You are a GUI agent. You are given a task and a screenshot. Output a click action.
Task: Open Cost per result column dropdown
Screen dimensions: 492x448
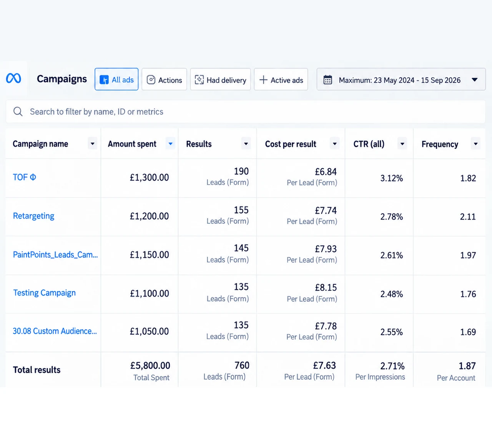[x=335, y=144]
